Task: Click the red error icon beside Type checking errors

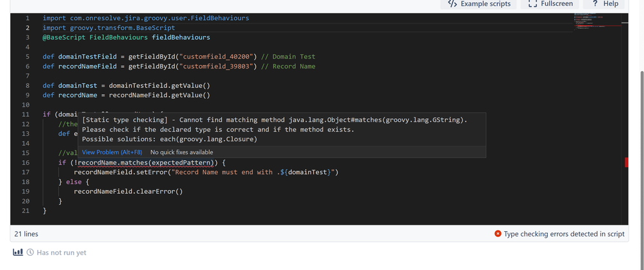Action: [498, 234]
